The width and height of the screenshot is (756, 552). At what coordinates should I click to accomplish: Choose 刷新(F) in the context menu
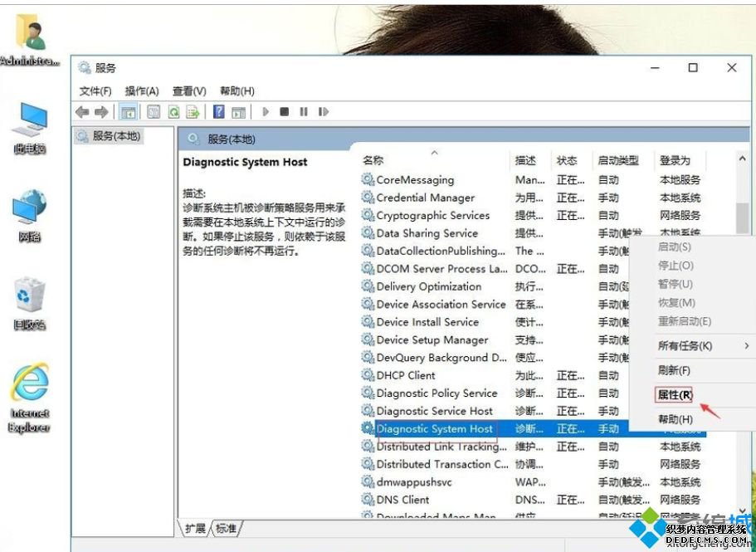674,370
